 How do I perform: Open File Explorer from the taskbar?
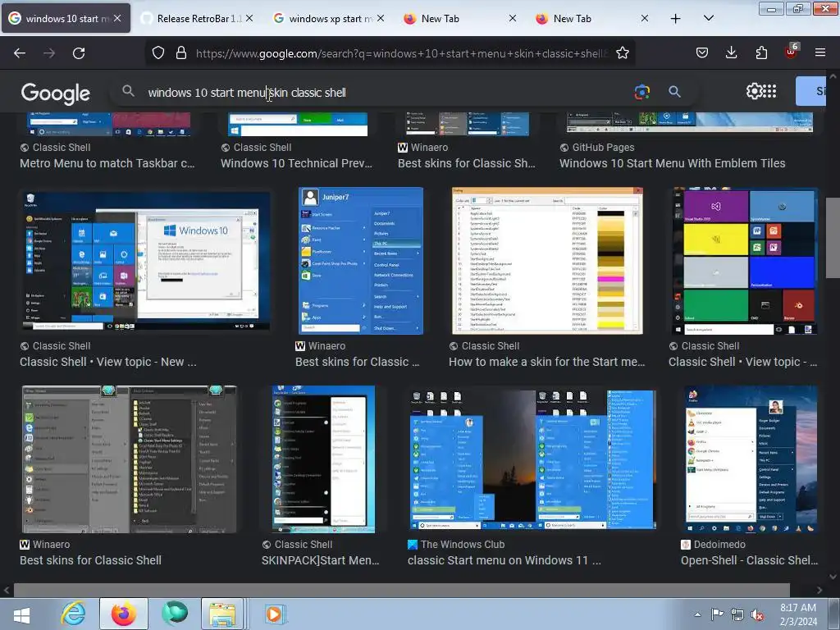coord(222,614)
